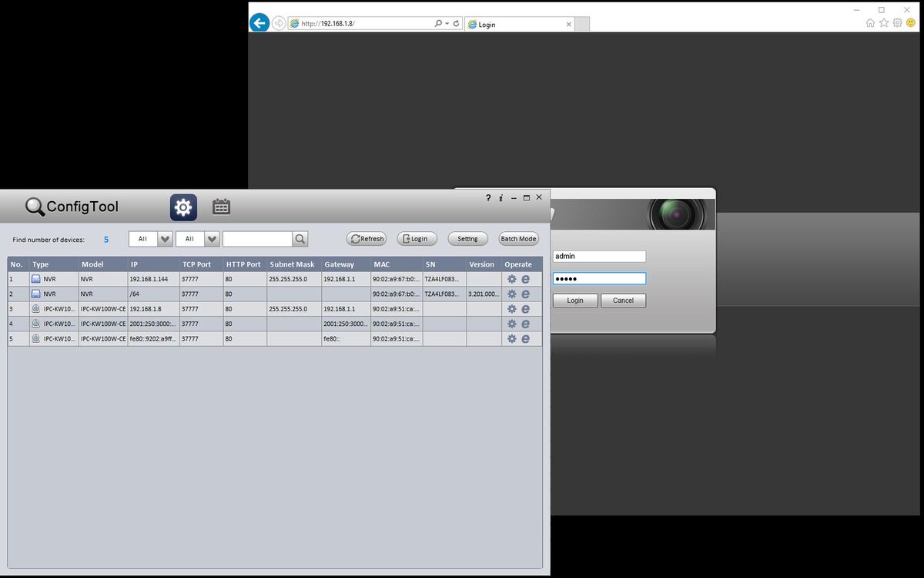Open web page icon for device row 2
Viewport: 924px width, 578px height.
pyautogui.click(x=525, y=294)
